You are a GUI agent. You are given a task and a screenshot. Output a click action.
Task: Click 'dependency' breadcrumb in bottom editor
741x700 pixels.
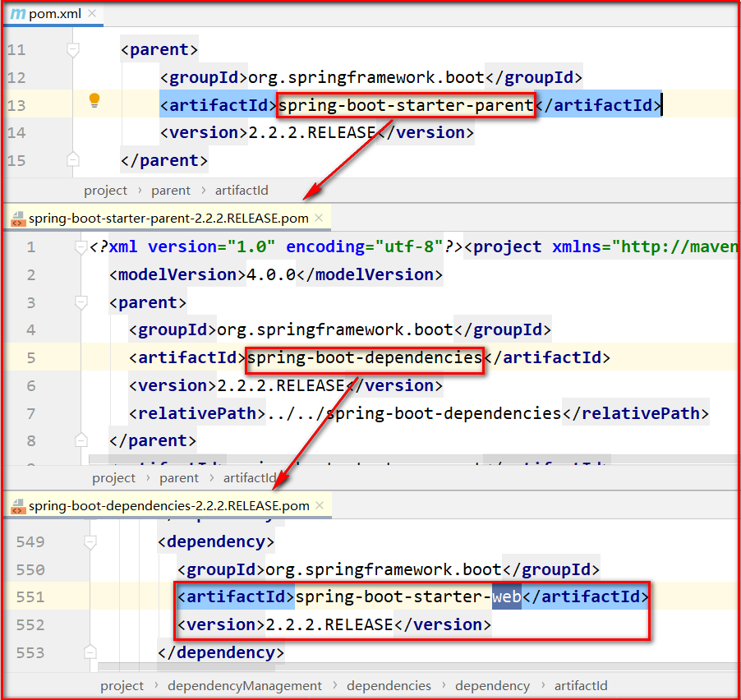point(492,686)
